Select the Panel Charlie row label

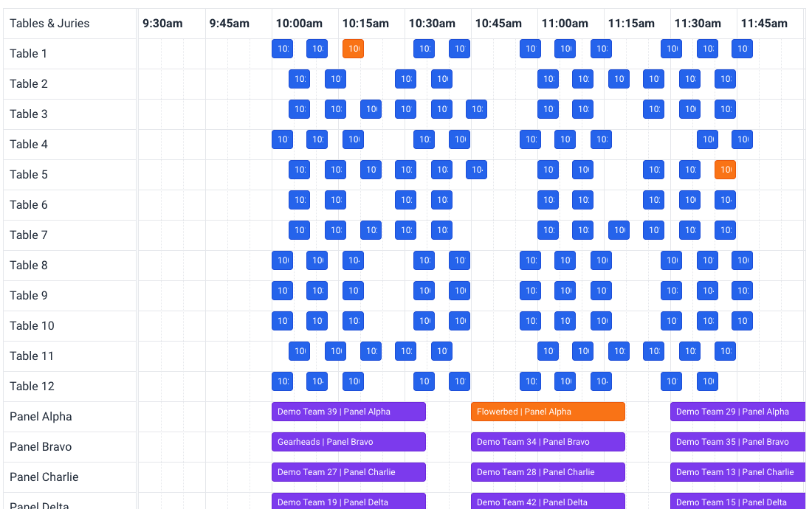pos(44,477)
